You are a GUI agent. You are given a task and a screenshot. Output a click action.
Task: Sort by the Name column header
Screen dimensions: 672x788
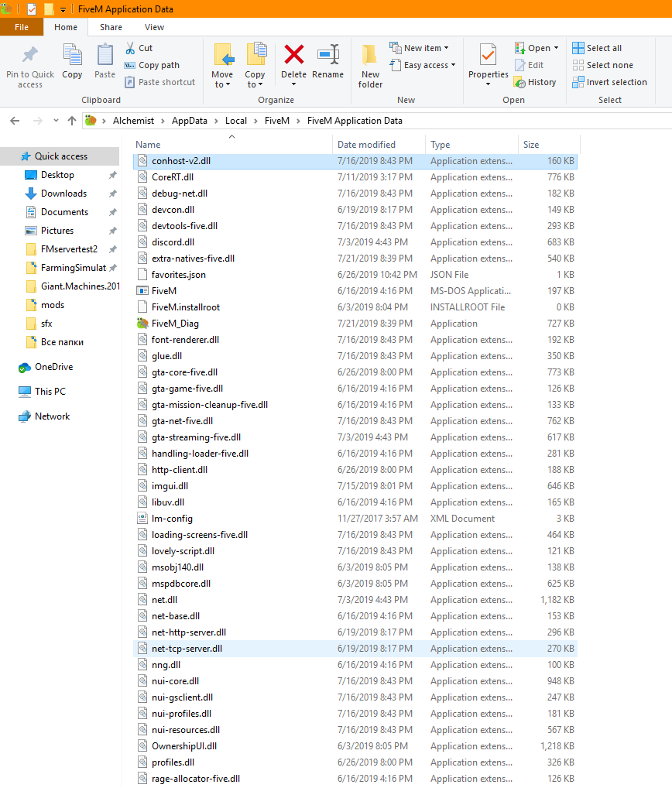click(233, 145)
